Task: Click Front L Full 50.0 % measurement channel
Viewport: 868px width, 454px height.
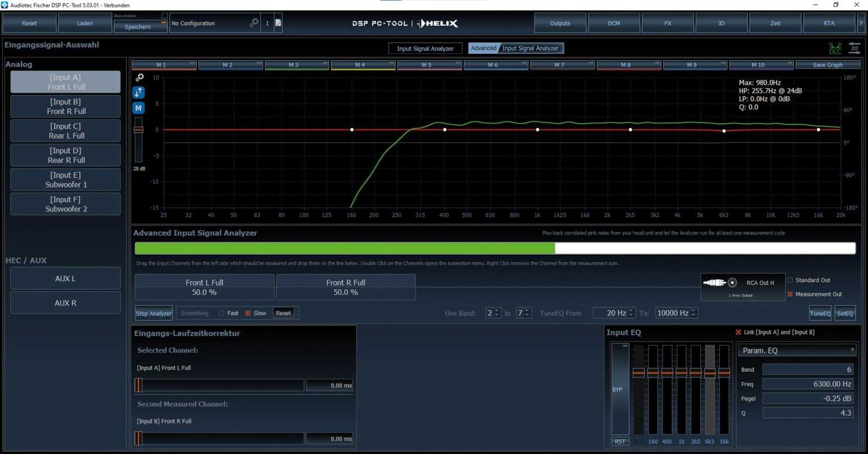Action: 205,287
